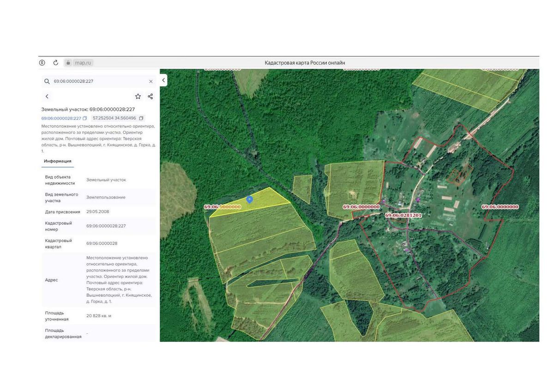
Task: Click the Yandex browser logo icon
Action: click(42, 63)
